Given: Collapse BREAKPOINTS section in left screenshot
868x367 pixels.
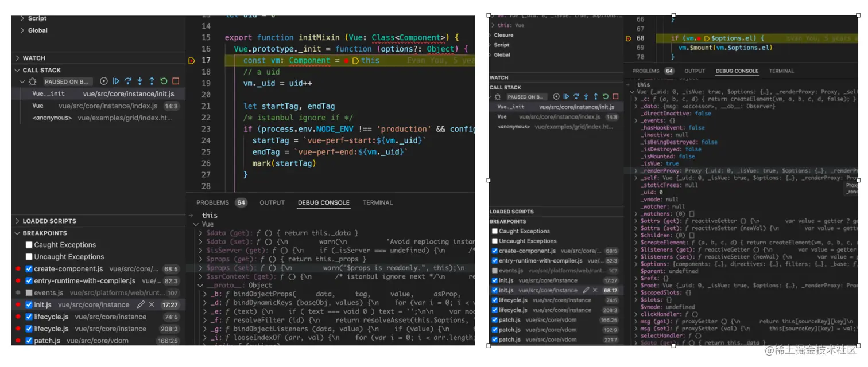Looking at the screenshot, I should click(x=17, y=233).
